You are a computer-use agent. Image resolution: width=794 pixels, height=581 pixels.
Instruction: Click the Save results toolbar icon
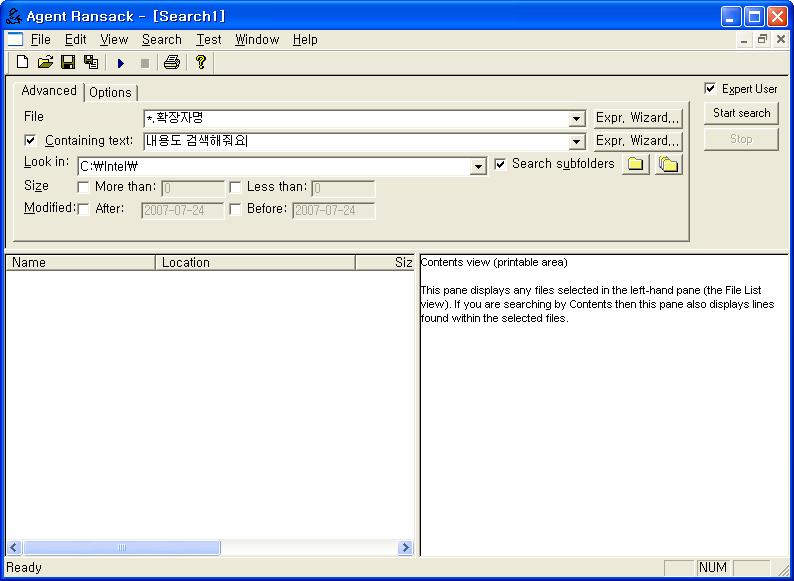(91, 62)
